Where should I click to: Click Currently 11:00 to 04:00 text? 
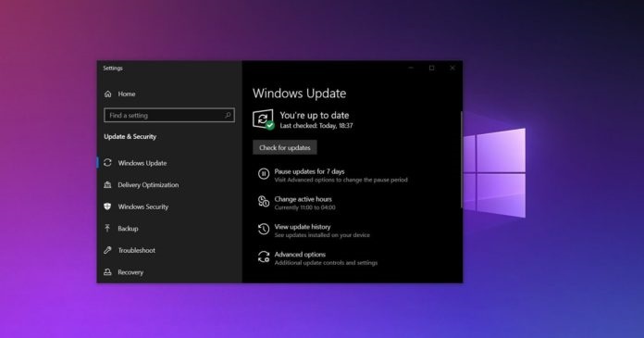click(x=304, y=207)
